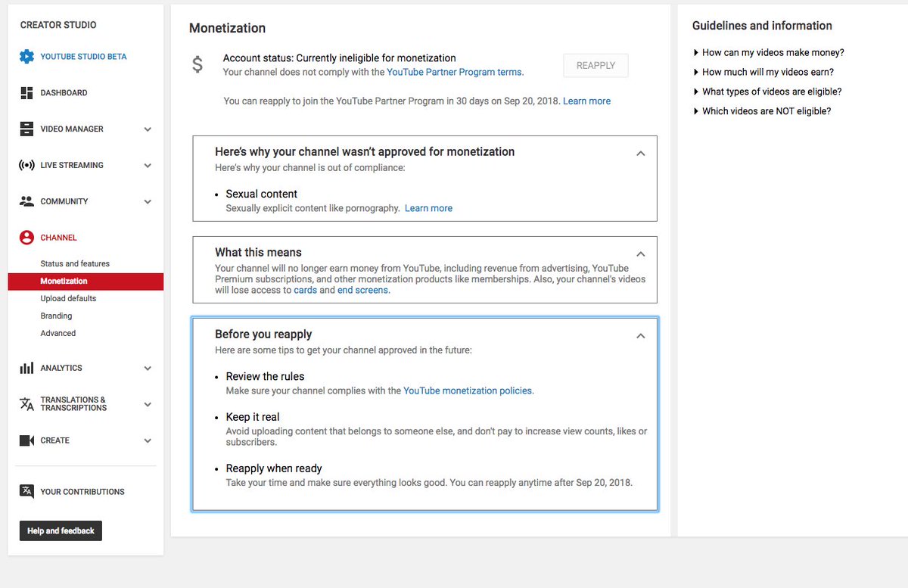
Task: Open YouTube monetization policies link
Action: click(468, 391)
